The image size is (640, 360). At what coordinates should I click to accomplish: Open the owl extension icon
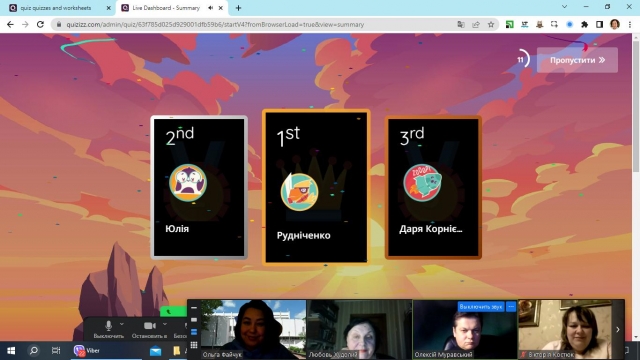pos(540,24)
